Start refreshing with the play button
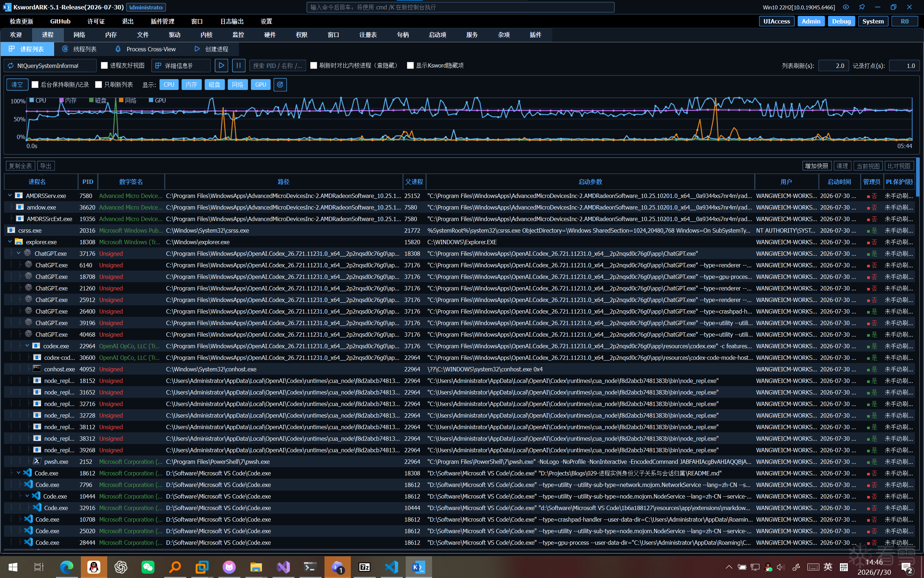 222,65
